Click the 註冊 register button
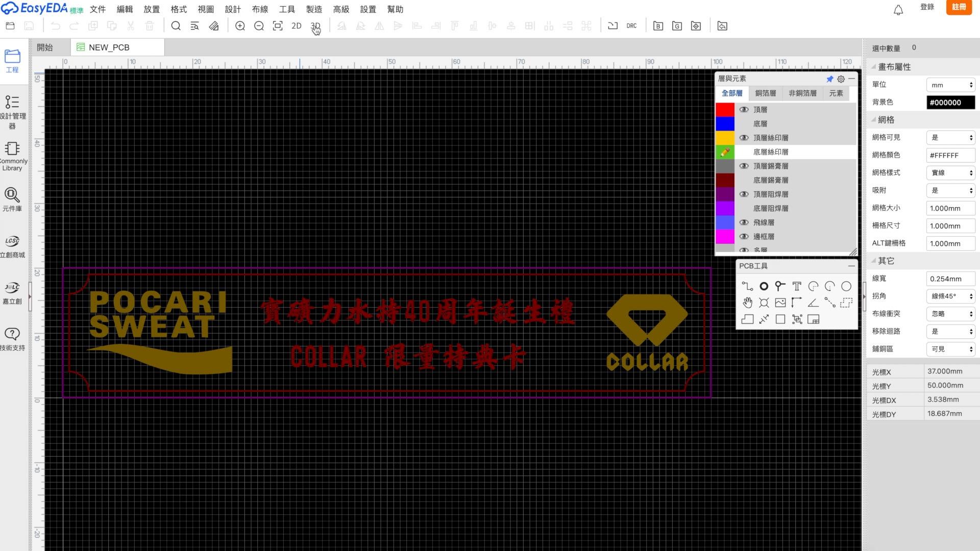The image size is (980, 551). [x=959, y=8]
